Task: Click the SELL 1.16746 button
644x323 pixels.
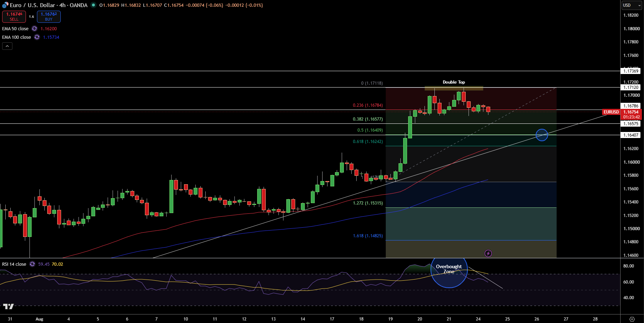Action: click(14, 16)
